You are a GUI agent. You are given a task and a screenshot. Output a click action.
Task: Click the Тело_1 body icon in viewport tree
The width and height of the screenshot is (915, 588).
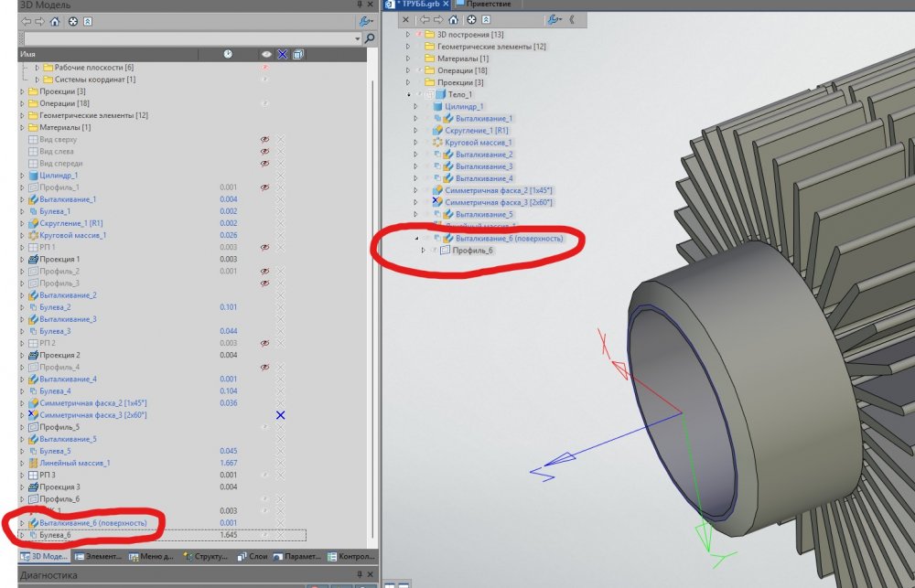click(x=441, y=94)
